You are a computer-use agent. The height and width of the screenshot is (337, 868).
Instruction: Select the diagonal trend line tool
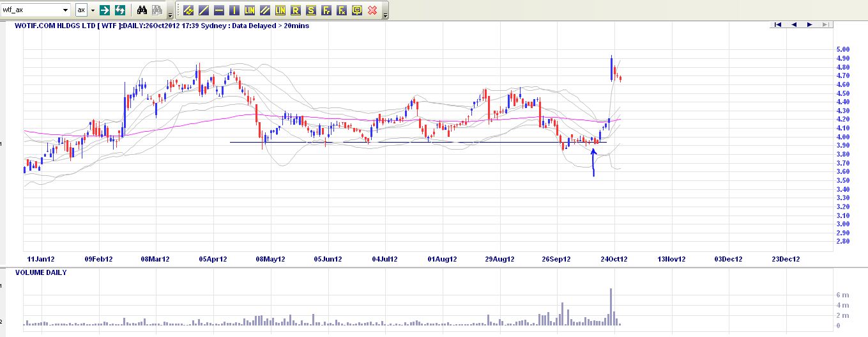(x=204, y=10)
